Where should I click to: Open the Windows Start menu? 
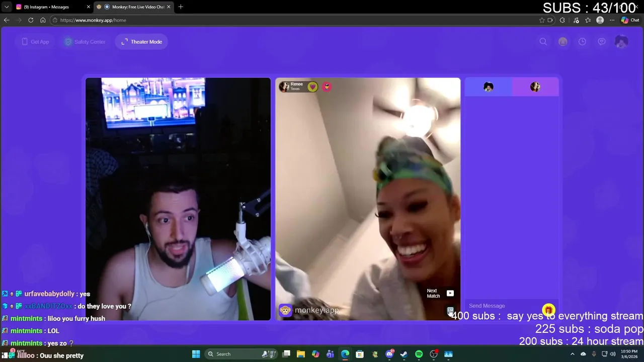(x=196, y=354)
